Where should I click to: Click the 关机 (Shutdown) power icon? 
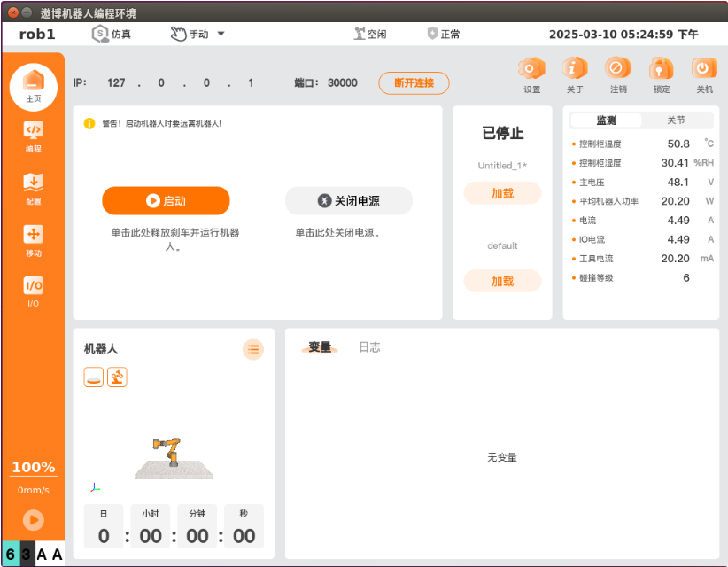(704, 70)
